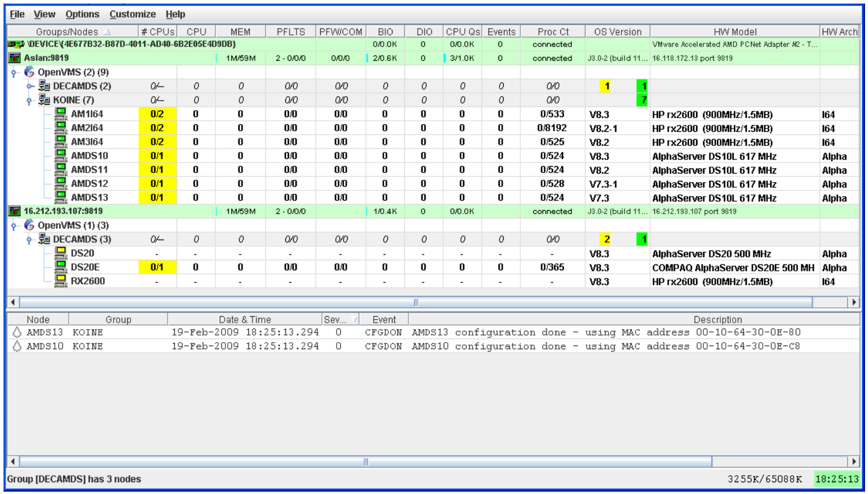Click the KOINE (7) group icon
The image size is (868, 494).
(44, 100)
